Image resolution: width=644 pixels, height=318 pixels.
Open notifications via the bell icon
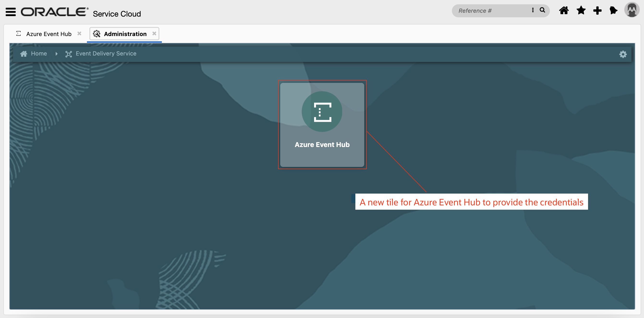[x=613, y=11]
